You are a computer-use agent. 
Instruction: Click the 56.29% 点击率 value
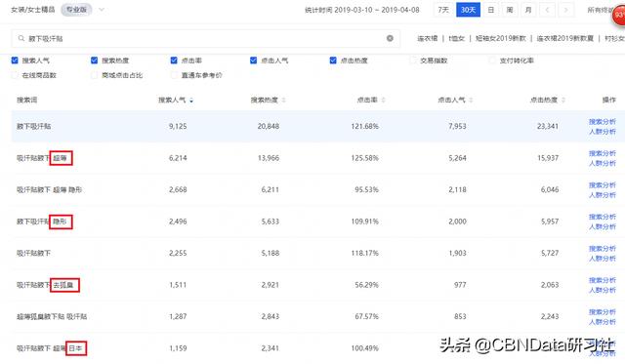point(367,285)
